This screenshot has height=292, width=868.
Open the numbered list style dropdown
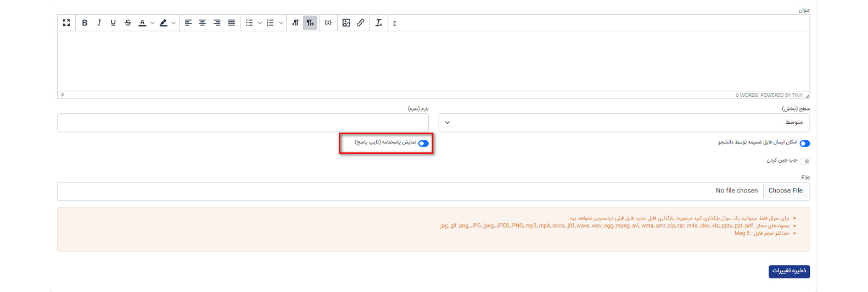click(281, 23)
